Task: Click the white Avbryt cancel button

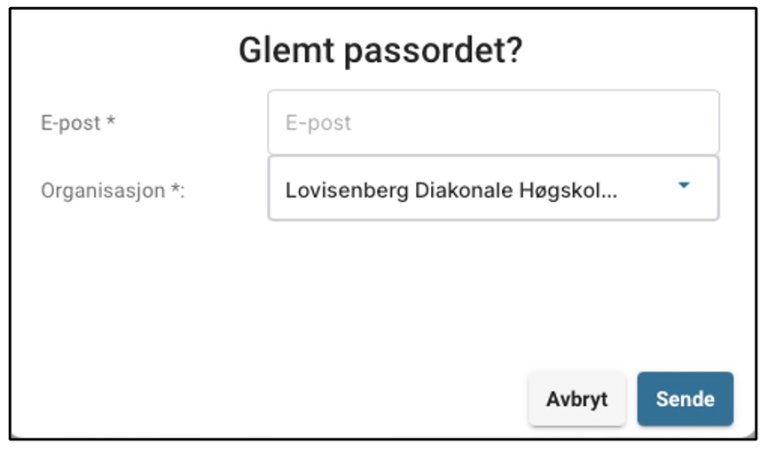Action: [577, 399]
